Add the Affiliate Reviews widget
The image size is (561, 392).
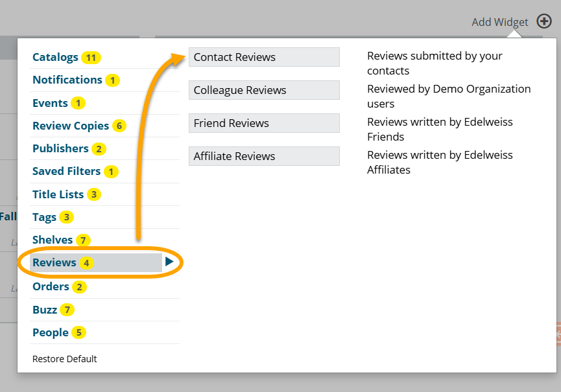264,156
